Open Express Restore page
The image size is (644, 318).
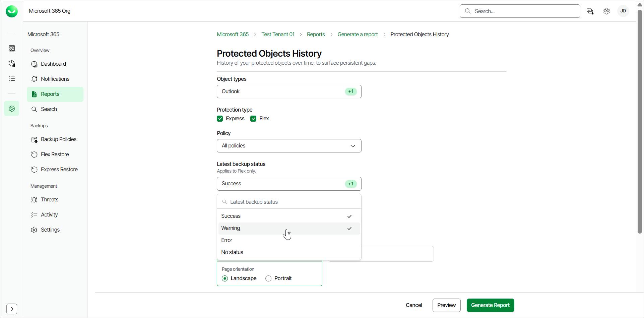(x=55, y=170)
